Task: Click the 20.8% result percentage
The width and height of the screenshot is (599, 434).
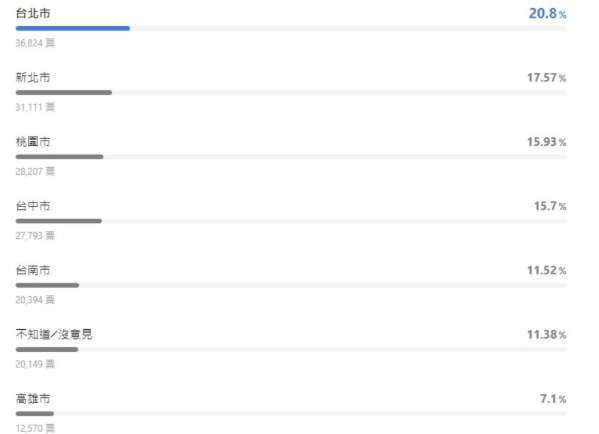Action: coord(547,14)
